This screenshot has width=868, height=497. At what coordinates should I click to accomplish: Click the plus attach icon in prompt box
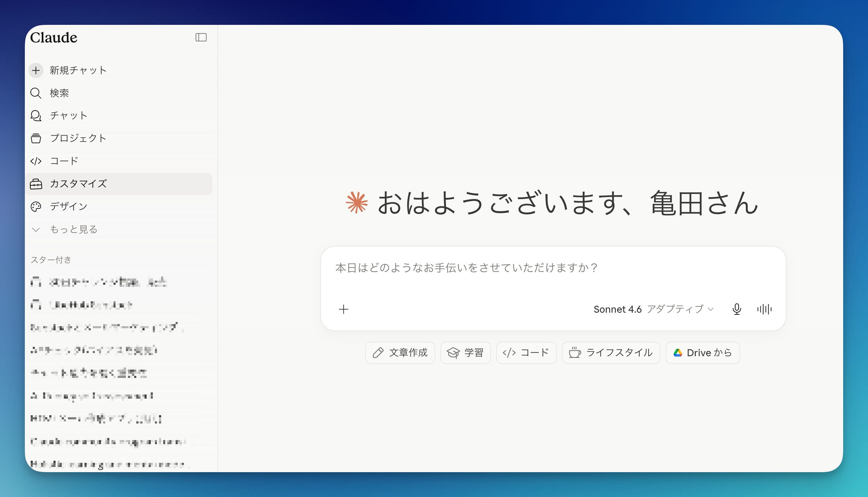coord(344,309)
